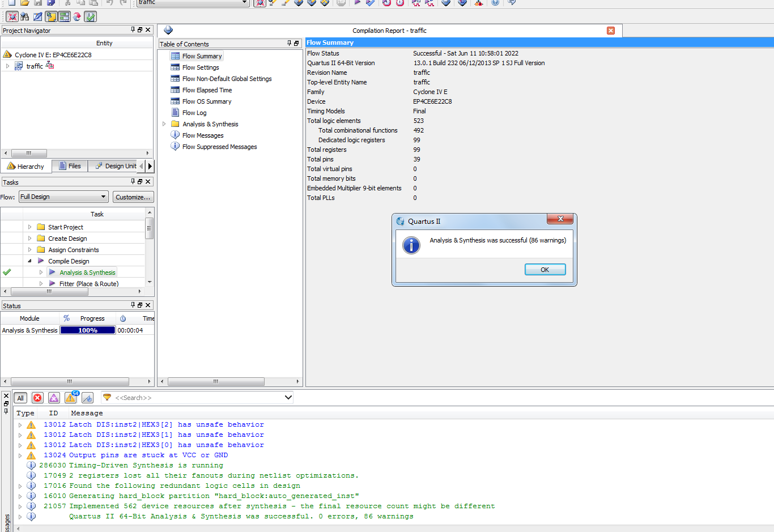Click the pin icon of Tasks panel

tap(133, 182)
